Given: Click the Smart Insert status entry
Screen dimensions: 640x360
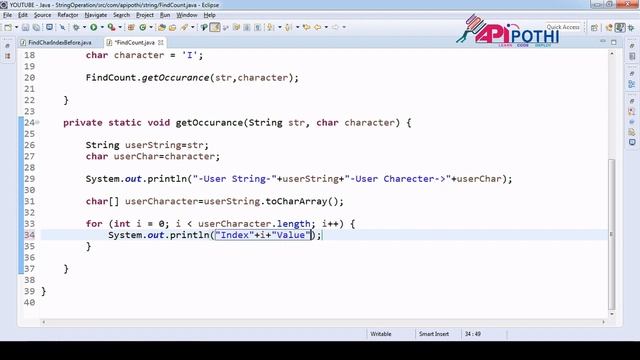Looking at the screenshot, I should tap(433, 334).
